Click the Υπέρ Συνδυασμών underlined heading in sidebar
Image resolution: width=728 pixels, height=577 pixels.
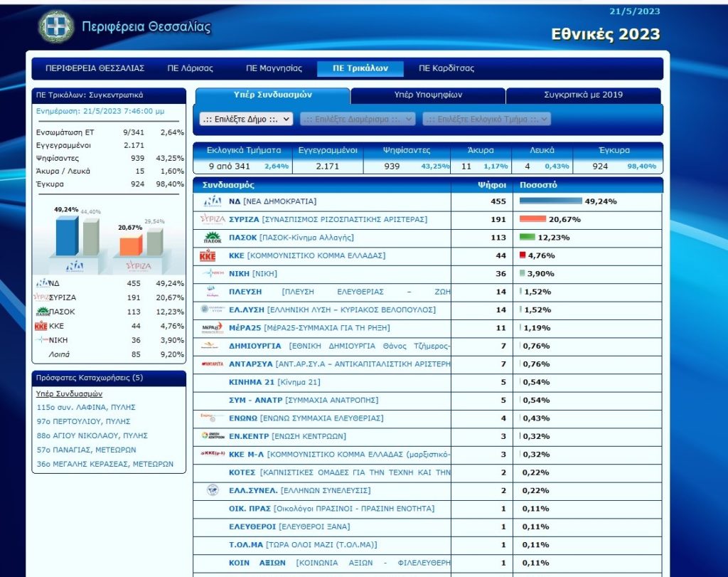pos(69,393)
